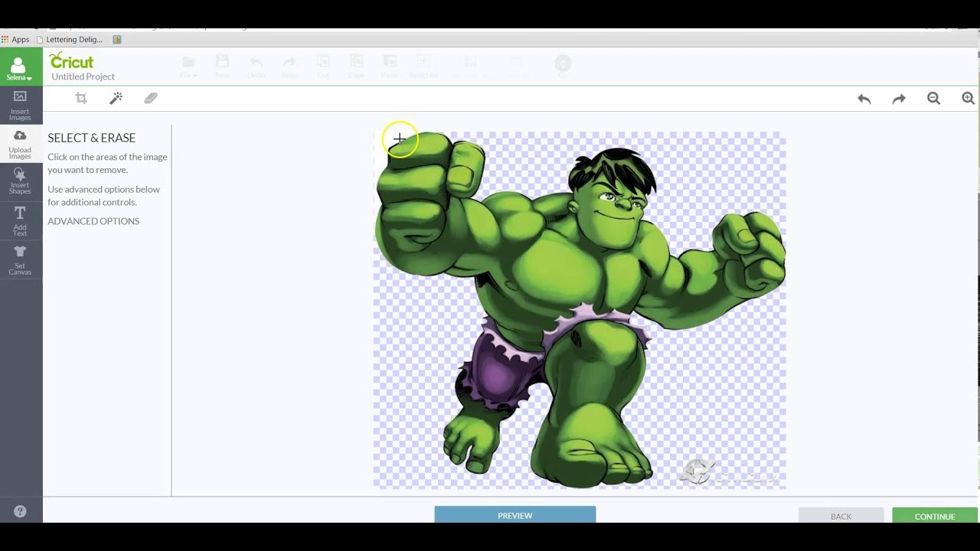Zoom out with the minus magnifier
This screenshot has width=980, height=551.
pyautogui.click(x=933, y=99)
